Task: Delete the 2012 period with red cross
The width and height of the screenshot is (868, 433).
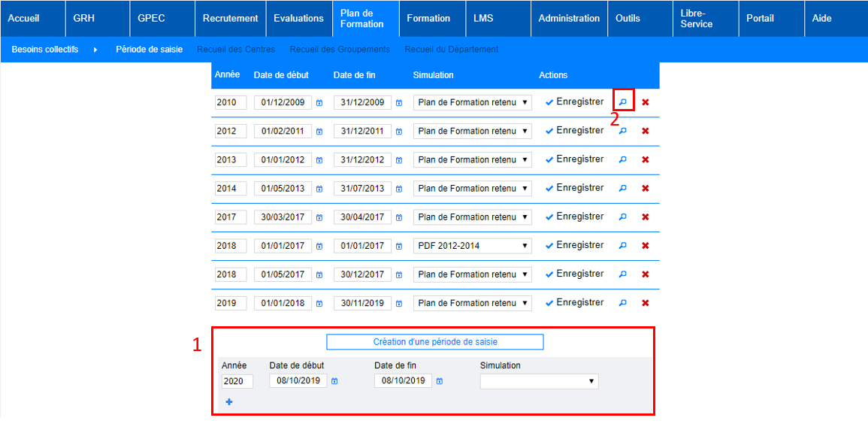Action: [x=645, y=131]
